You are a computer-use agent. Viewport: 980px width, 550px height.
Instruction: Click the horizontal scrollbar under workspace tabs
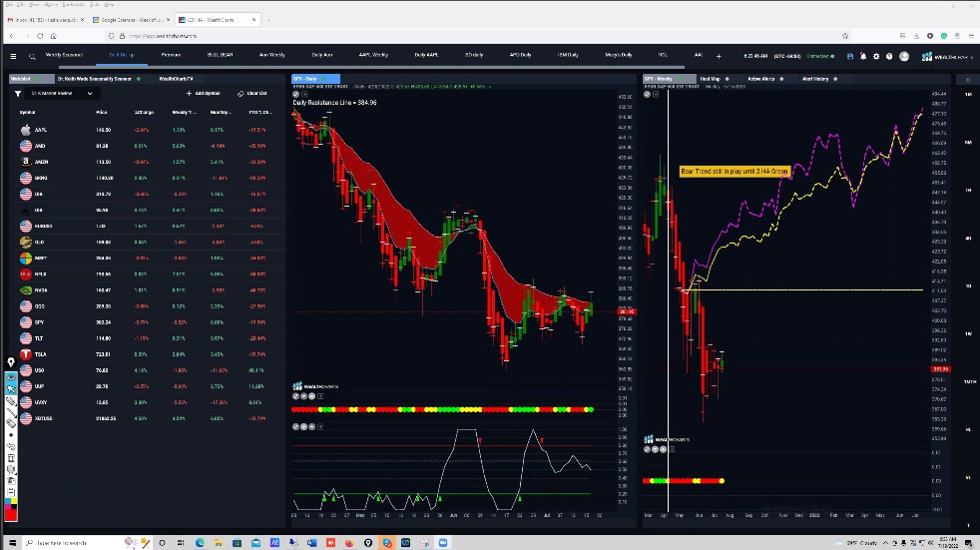(372, 66)
